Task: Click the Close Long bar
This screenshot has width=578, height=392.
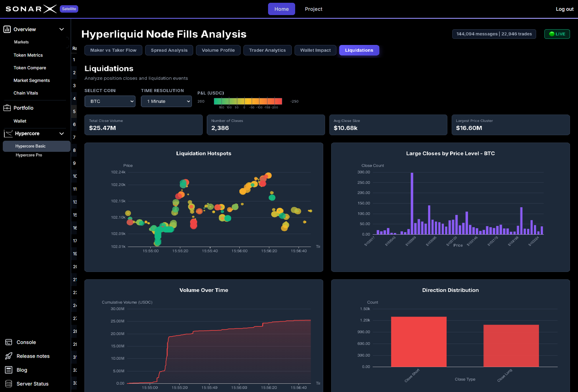Action: click(x=511, y=346)
